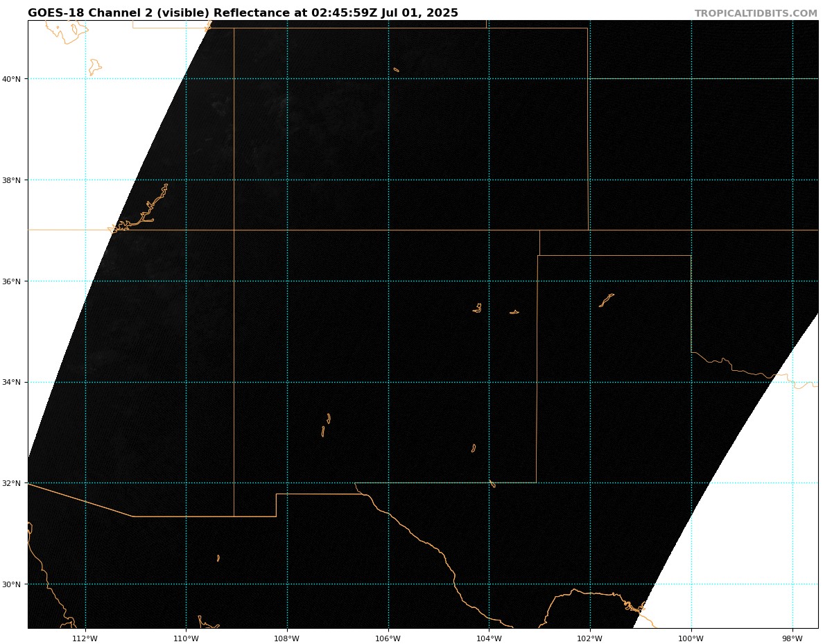Viewport: 832px width, 644px height.
Task: Click the 104°W longitude label
Action: [489, 638]
